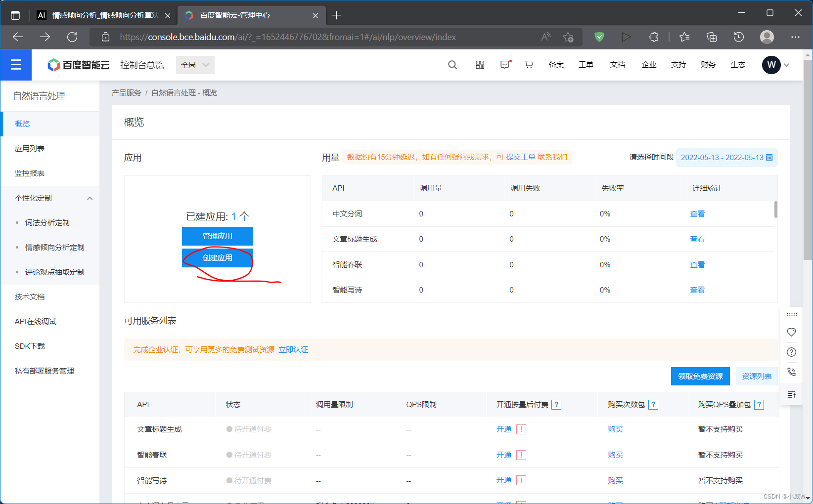Click 开通按量后付费 help question icon
The image size is (813, 504).
[556, 405]
